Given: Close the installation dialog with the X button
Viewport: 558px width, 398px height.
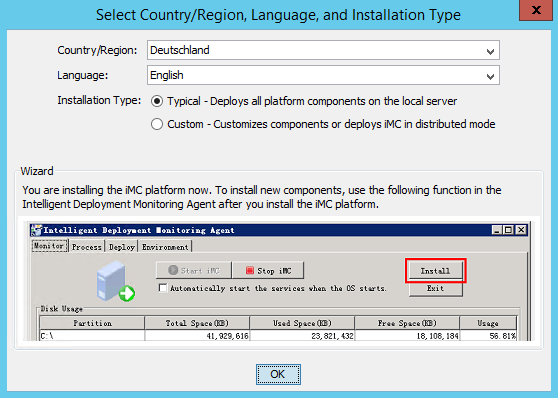Looking at the screenshot, I should 536,10.
